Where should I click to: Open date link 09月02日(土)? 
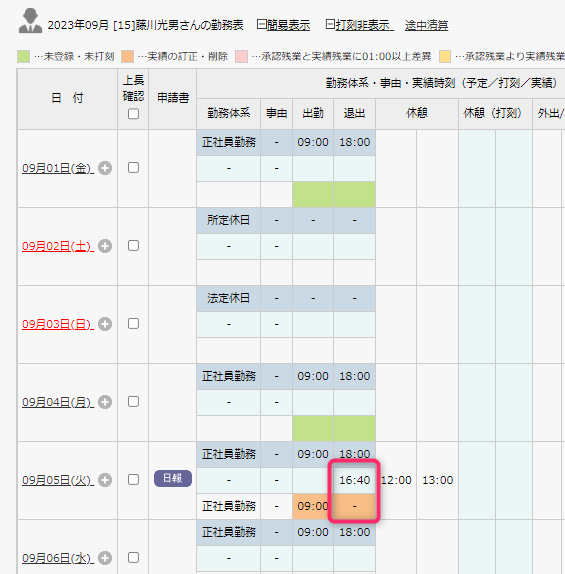click(58, 246)
